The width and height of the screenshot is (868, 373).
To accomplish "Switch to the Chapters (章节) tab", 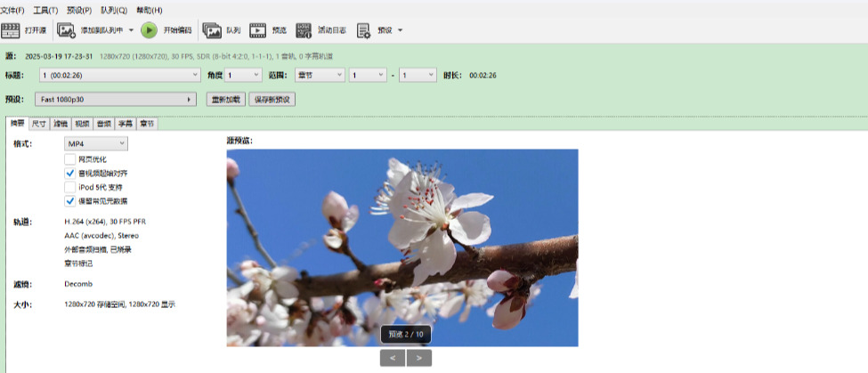I will click(x=147, y=124).
